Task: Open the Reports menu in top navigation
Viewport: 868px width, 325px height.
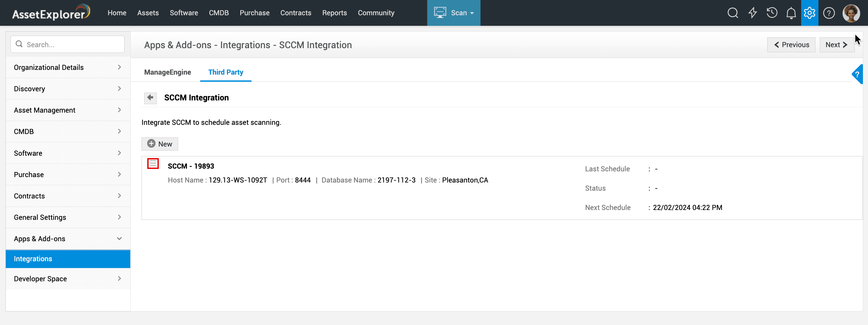Action: click(334, 13)
